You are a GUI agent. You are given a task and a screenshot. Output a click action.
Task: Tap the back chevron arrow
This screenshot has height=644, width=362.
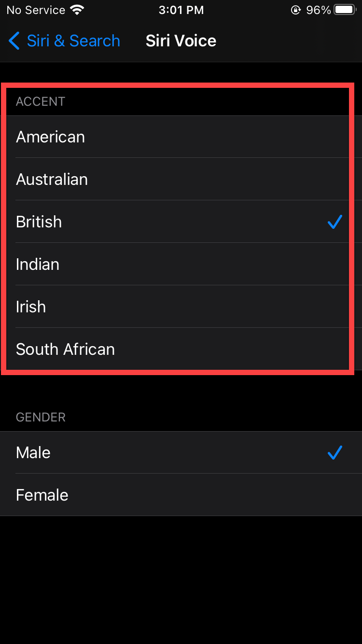pos(14,41)
